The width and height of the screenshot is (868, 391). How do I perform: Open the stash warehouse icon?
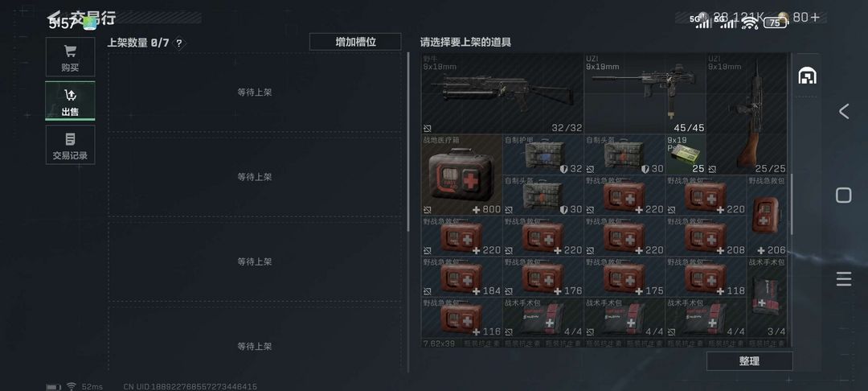(807, 76)
